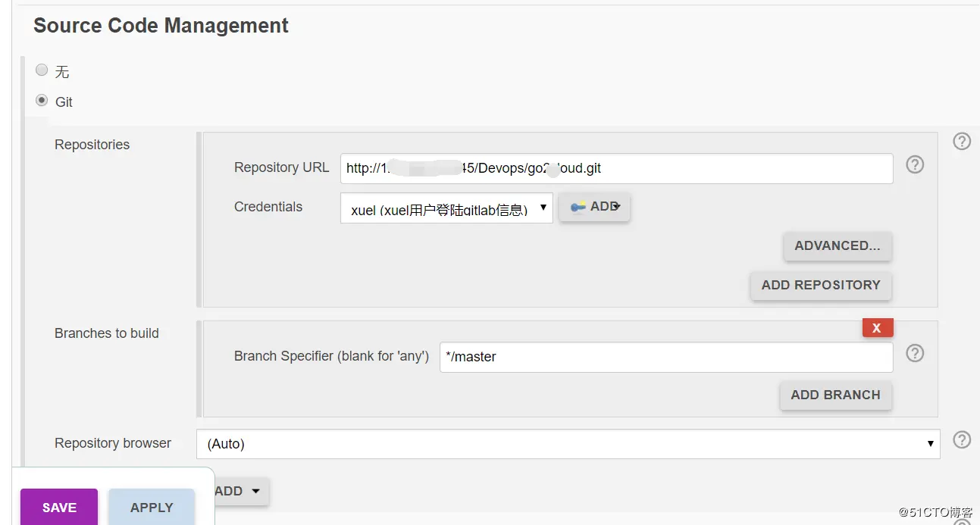The height and width of the screenshot is (525, 980).
Task: Save the configuration with SAVE button
Action: point(59,507)
